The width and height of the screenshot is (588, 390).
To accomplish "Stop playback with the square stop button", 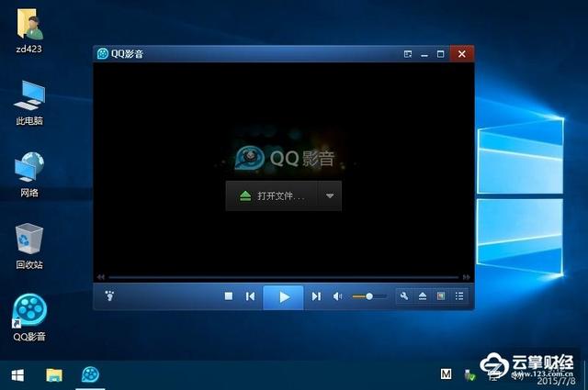I will point(229,296).
